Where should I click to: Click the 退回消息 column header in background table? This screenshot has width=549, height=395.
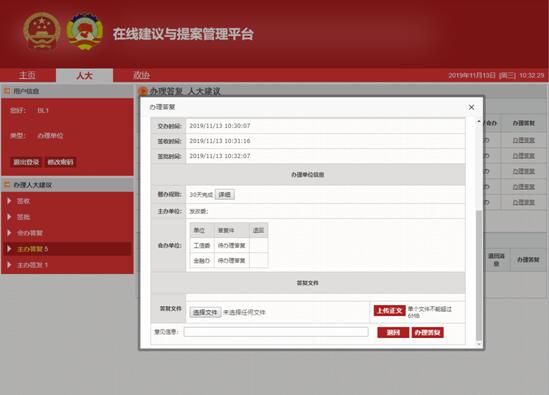pos(496,260)
